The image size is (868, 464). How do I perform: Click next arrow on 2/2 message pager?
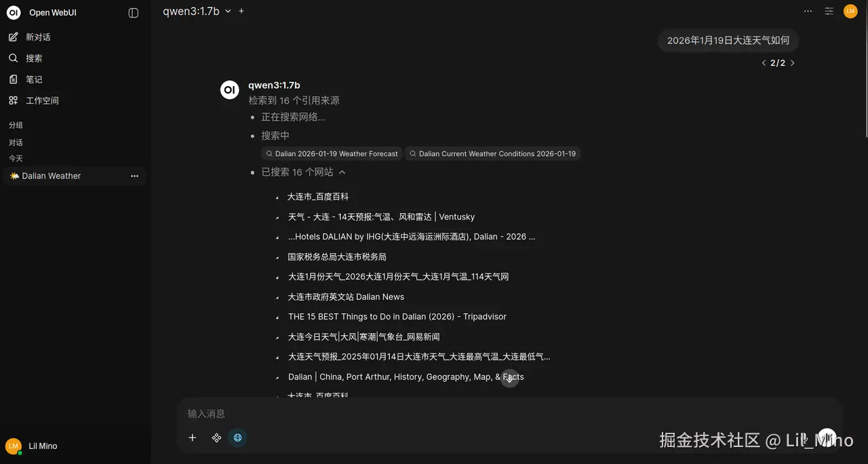792,62
